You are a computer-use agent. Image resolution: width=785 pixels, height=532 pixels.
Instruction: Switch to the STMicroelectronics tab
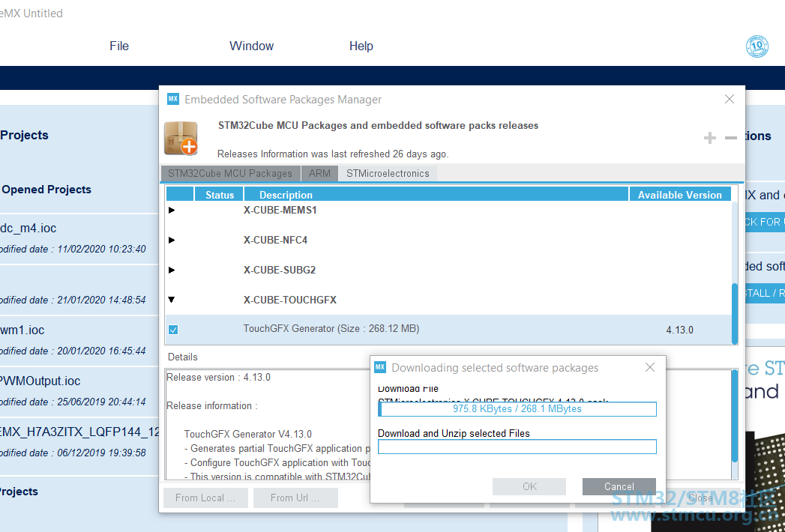[388, 173]
